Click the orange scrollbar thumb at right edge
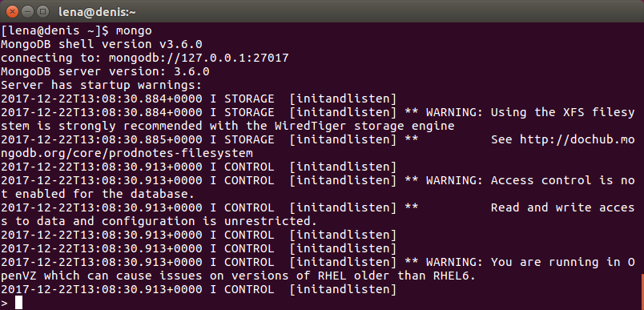644x310 pixels. pyautogui.click(x=642, y=292)
